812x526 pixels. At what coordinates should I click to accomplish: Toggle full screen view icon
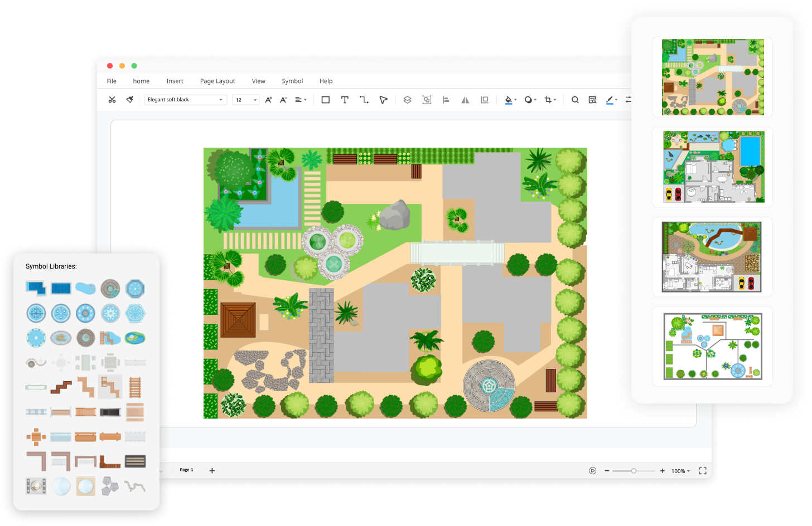pyautogui.click(x=703, y=471)
